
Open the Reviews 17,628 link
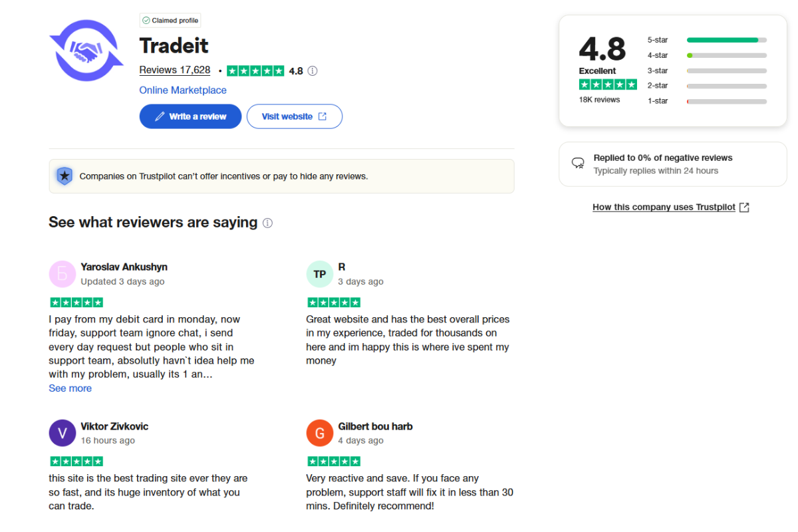point(174,70)
